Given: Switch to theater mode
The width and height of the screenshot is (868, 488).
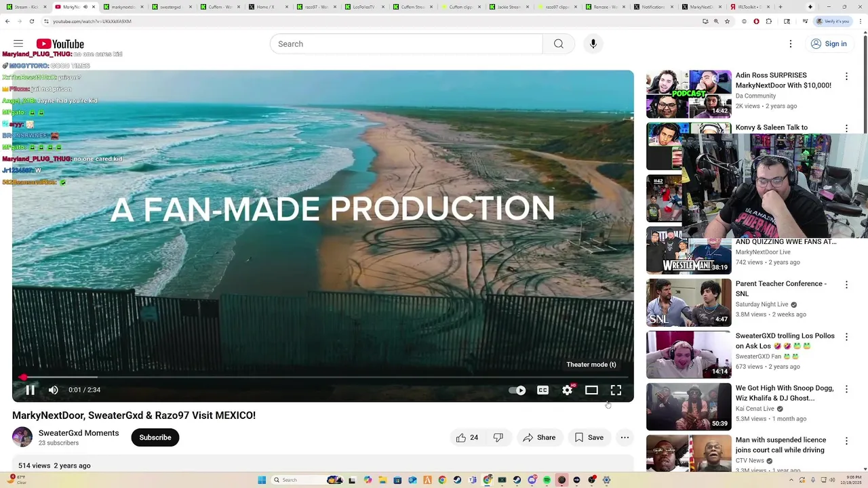Looking at the screenshot, I should click(x=591, y=390).
